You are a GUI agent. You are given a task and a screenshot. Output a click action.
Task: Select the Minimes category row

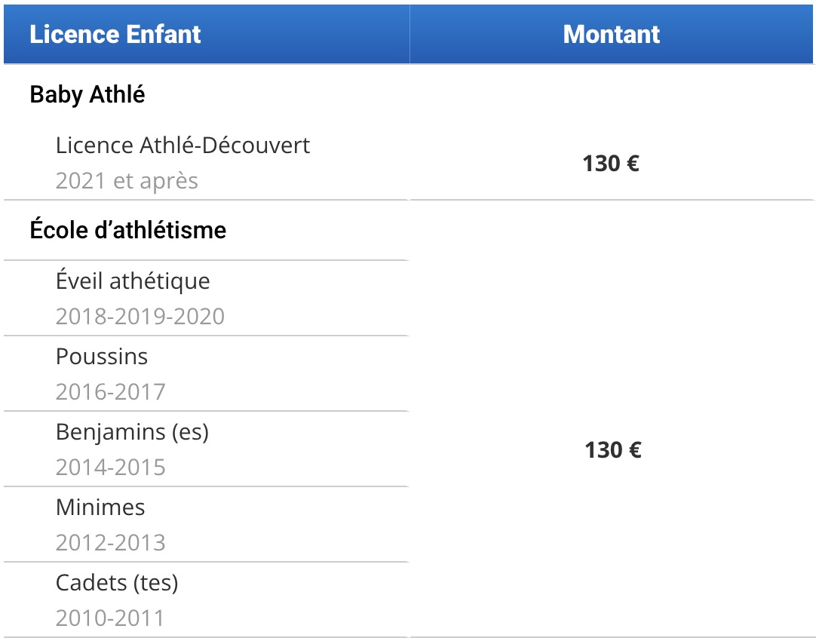point(207,524)
